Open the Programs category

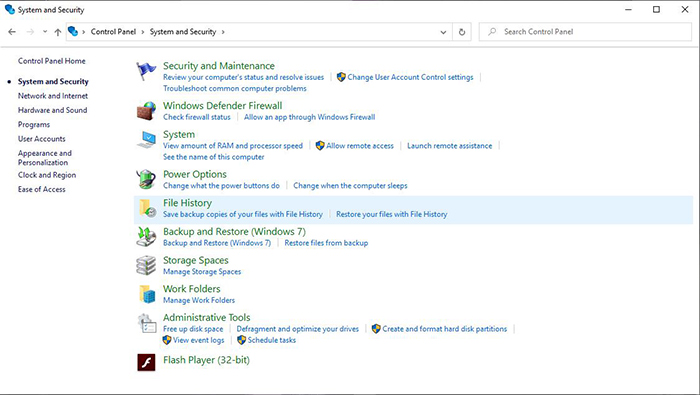coord(34,125)
